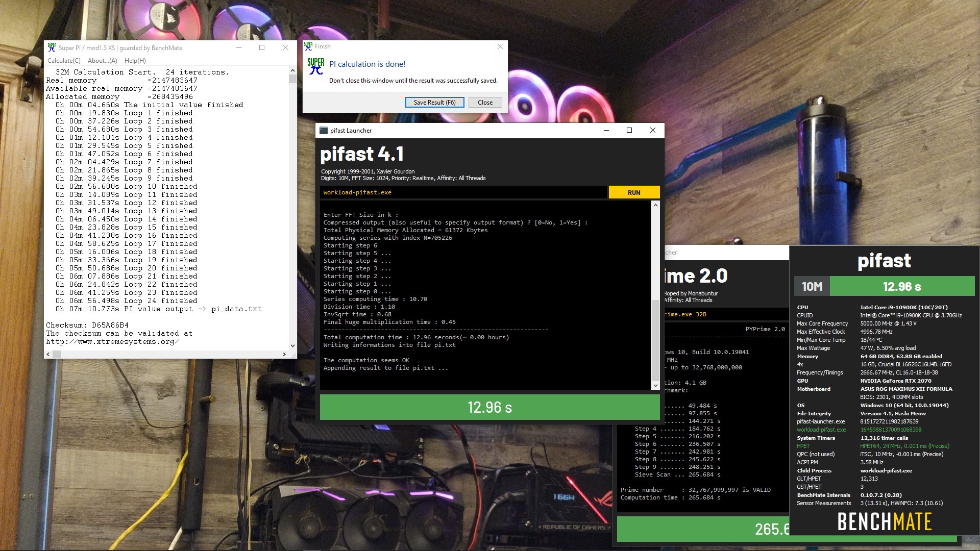Click 'Prime number : 32,767,999,997 is VALID' line
Screen dimensions: 980x551
pyautogui.click(x=696, y=490)
